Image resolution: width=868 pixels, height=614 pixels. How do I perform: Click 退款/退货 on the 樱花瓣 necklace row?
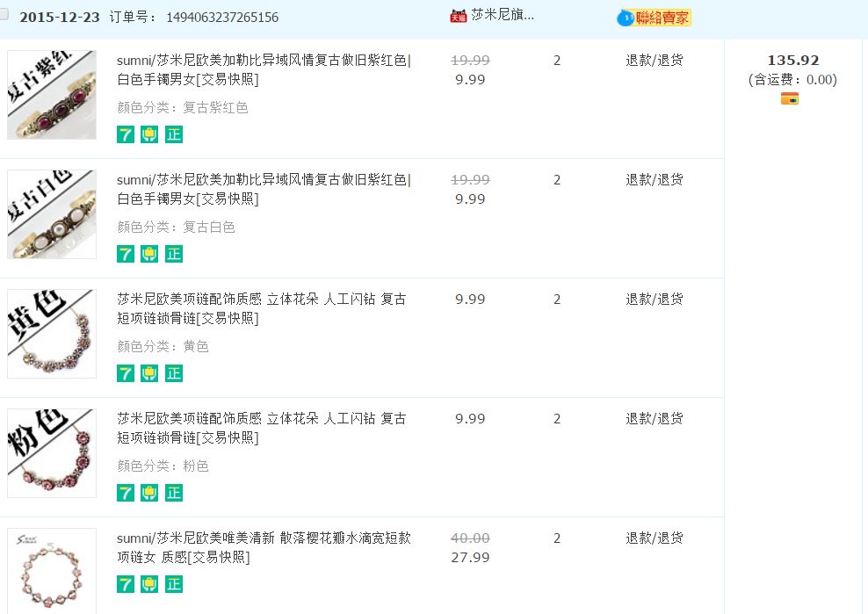tap(654, 538)
